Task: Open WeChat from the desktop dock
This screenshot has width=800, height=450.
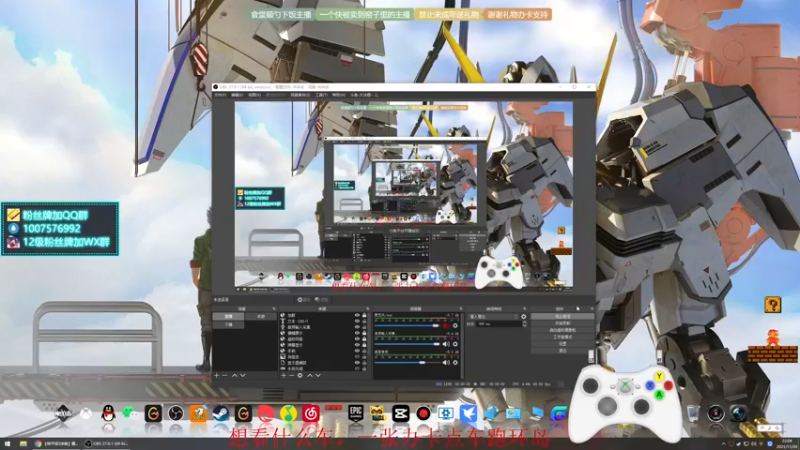Action: click(x=130, y=413)
